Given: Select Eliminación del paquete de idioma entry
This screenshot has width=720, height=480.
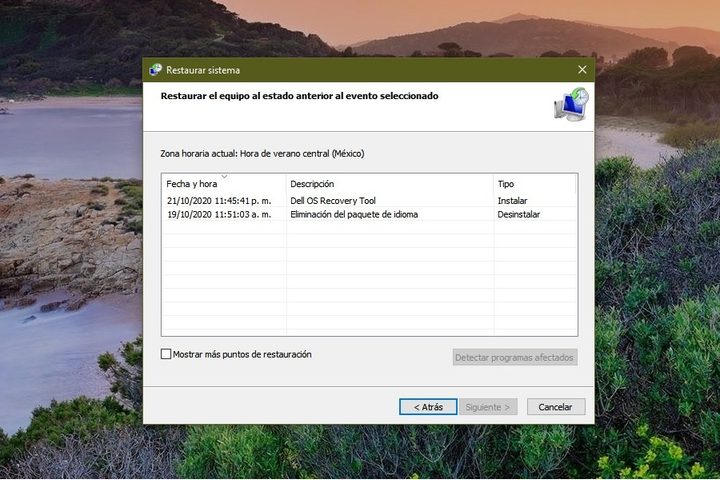Looking at the screenshot, I should click(354, 214).
